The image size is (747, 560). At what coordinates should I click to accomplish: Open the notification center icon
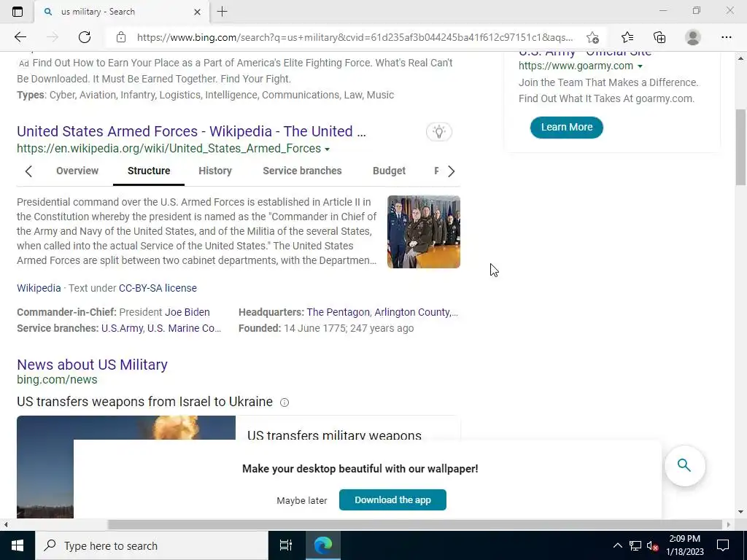coord(723,545)
